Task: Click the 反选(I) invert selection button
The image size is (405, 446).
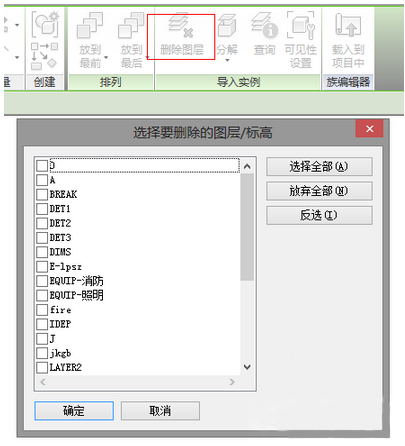Action: click(319, 215)
